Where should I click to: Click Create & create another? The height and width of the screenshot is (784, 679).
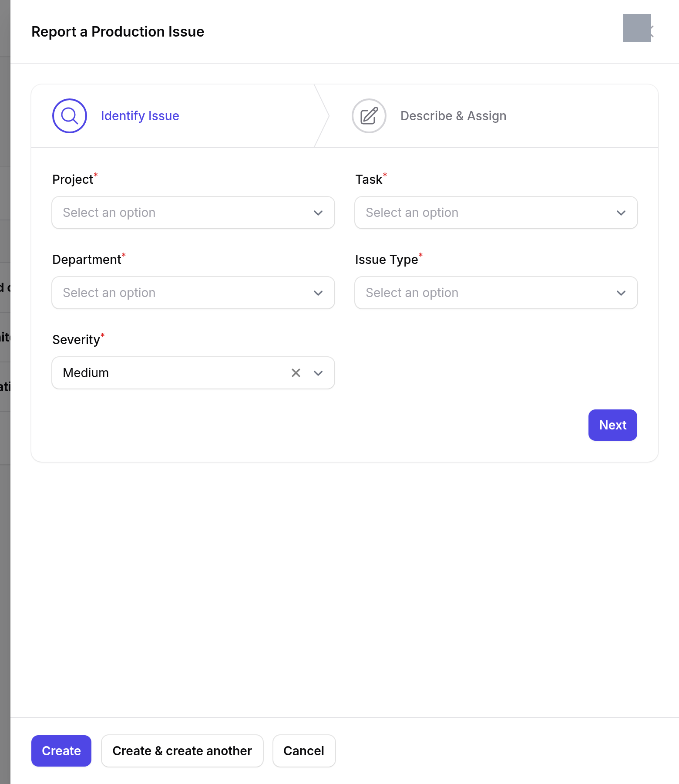point(182,751)
